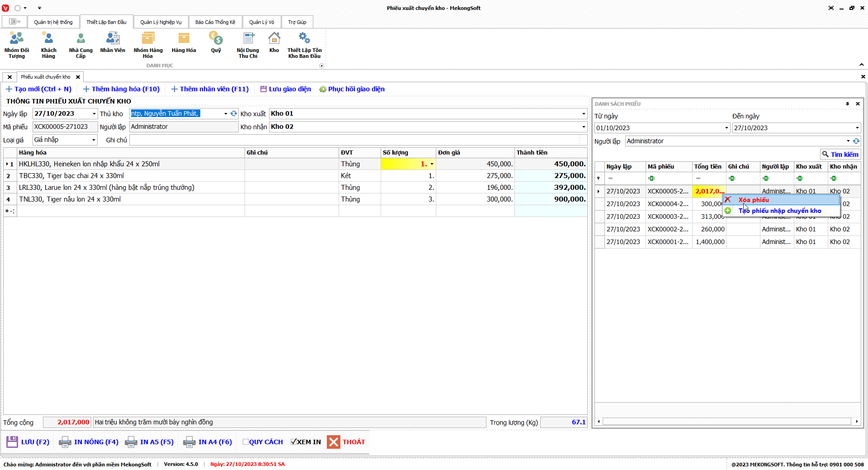Screen dimensions: 868x470
Task: Enable the QUY CÁCH checkbox
Action: click(x=246, y=442)
